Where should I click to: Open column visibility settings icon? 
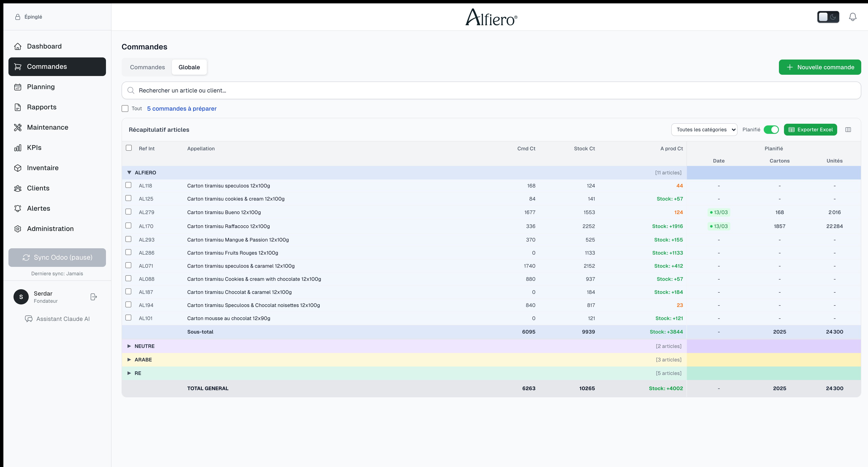(x=848, y=130)
